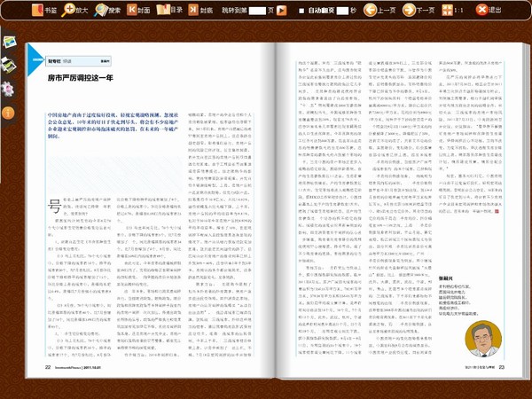
Task: Click the large drop-cap character 号
Action: pyautogui.click(x=54, y=206)
